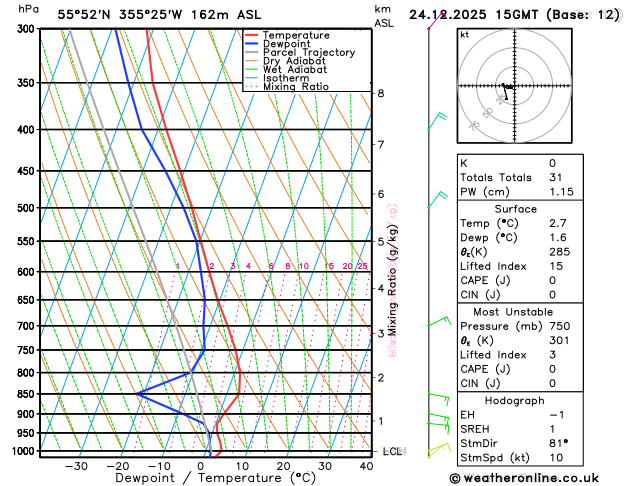Viewport: 629px width, 486px height.
Task: Click the LCL label on the chart
Action: (392, 452)
